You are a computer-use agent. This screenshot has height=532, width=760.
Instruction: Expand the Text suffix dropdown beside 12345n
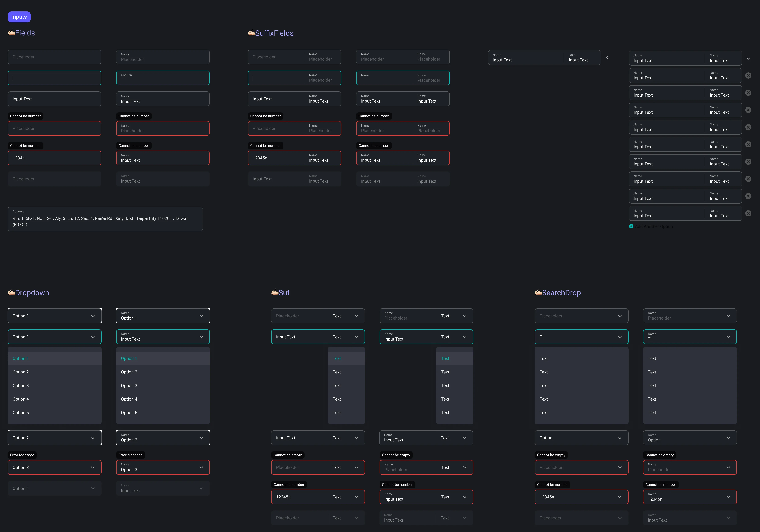coord(356,497)
